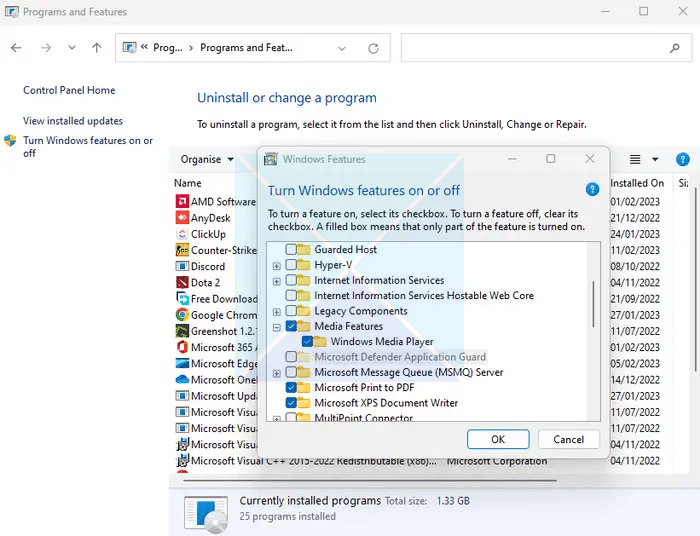
Task: Open View installed updates link
Action: (73, 121)
